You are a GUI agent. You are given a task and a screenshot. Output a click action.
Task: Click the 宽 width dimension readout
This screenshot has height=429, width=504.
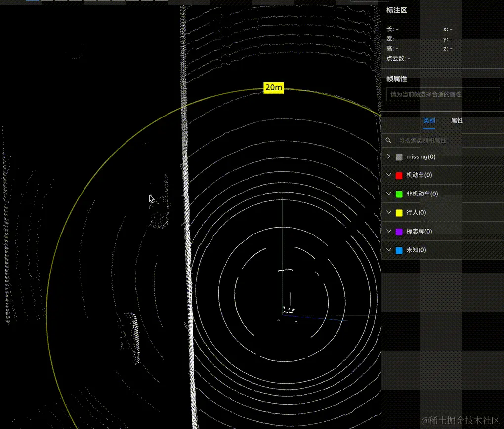(392, 39)
